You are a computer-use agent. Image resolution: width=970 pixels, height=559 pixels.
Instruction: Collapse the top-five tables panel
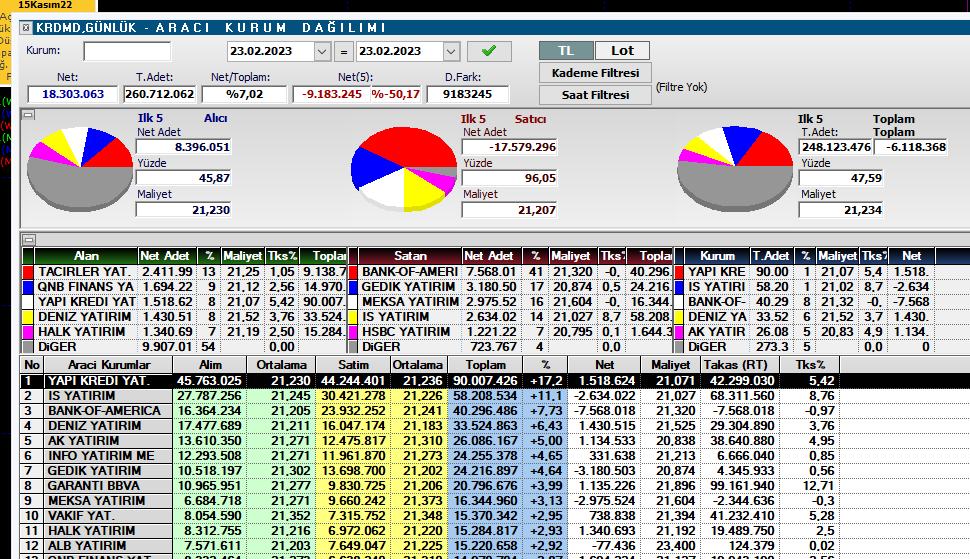click(28, 239)
